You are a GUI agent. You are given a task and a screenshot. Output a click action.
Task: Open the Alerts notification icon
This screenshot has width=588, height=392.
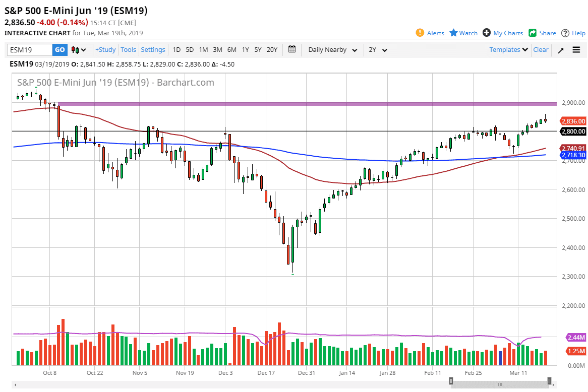[x=420, y=32]
